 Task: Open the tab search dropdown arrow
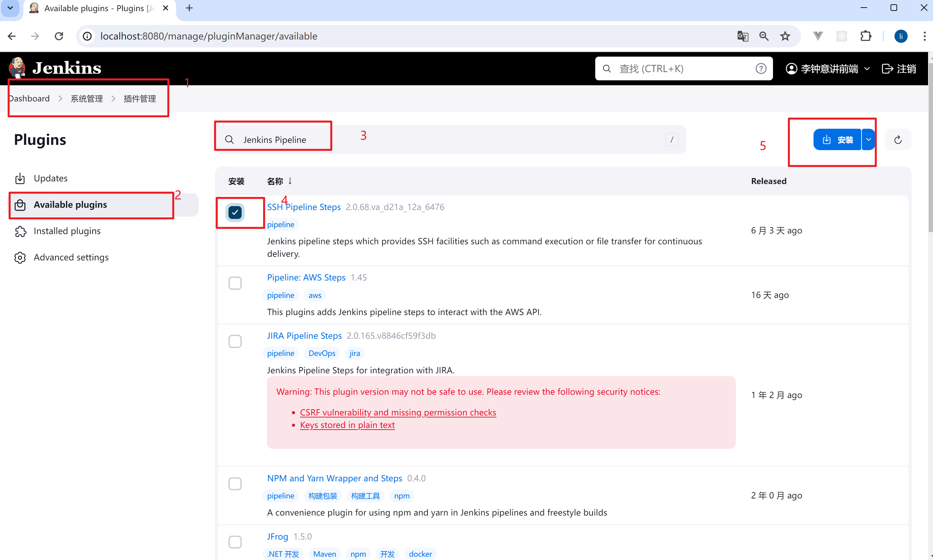pyautogui.click(x=10, y=8)
